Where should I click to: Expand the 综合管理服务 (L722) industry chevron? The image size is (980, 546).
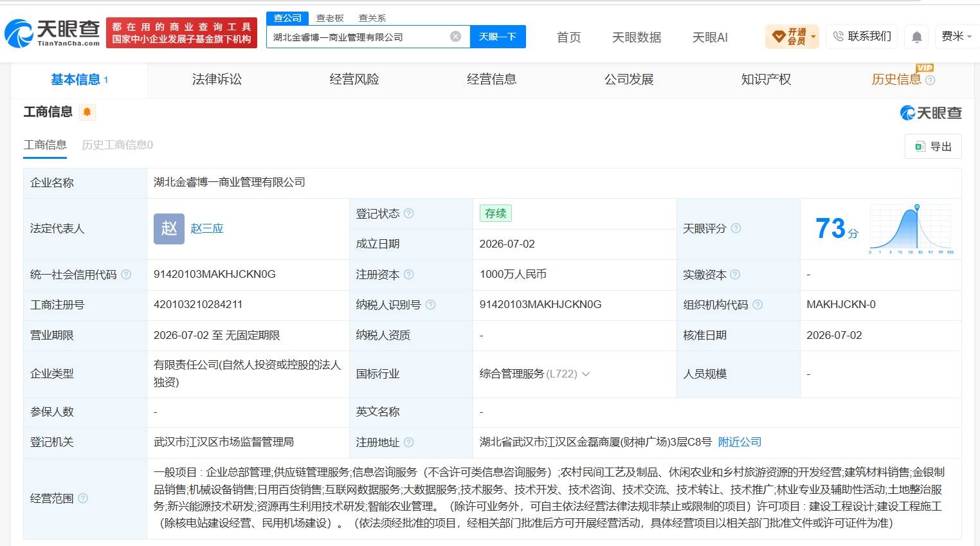point(586,374)
